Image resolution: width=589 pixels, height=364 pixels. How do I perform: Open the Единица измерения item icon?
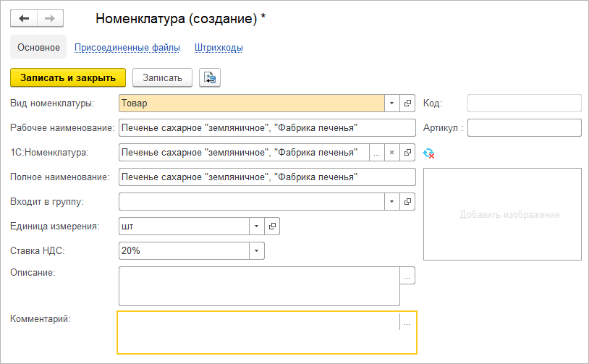(272, 227)
